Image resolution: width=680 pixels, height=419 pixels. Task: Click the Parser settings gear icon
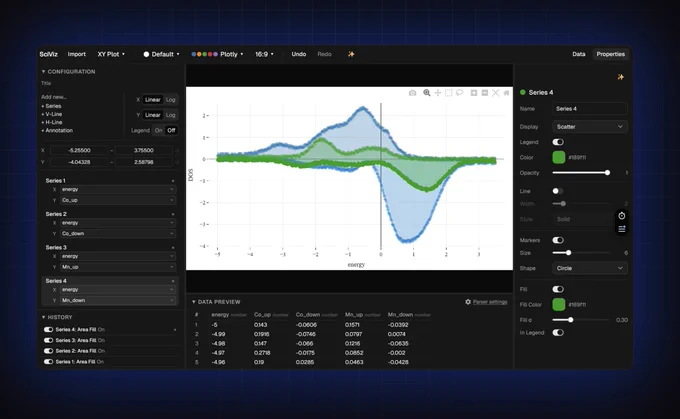coord(468,302)
